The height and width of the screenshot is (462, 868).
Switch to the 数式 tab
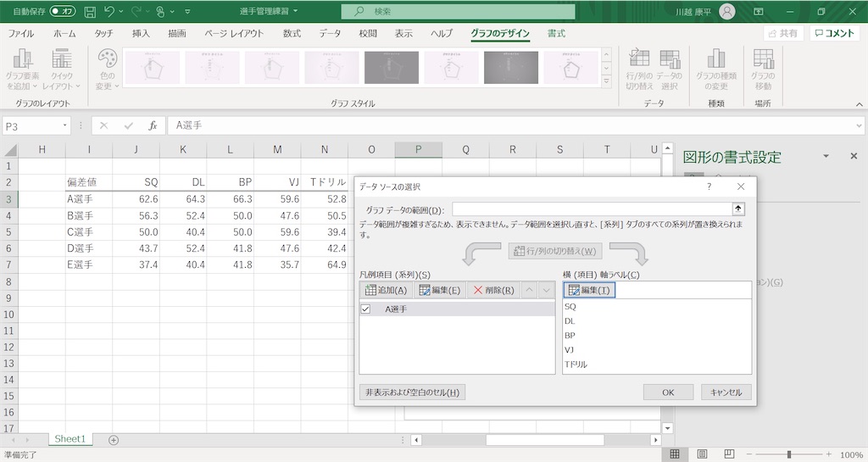coord(292,33)
